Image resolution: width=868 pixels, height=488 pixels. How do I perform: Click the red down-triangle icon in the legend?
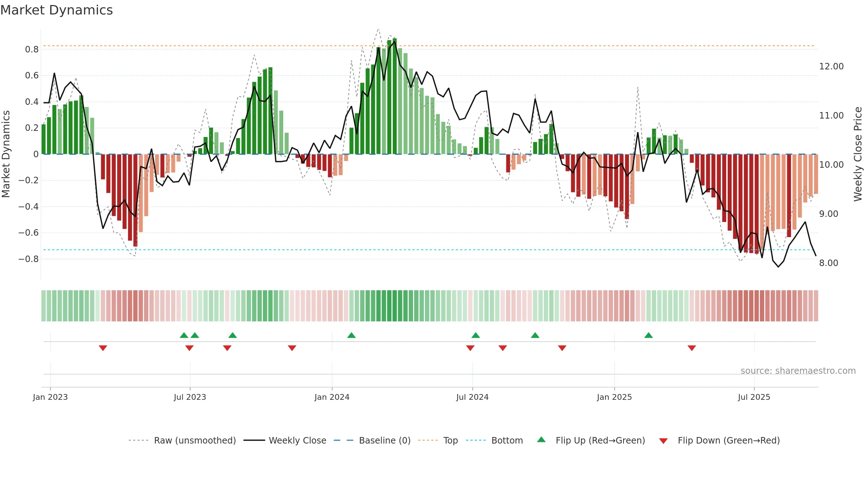click(663, 441)
